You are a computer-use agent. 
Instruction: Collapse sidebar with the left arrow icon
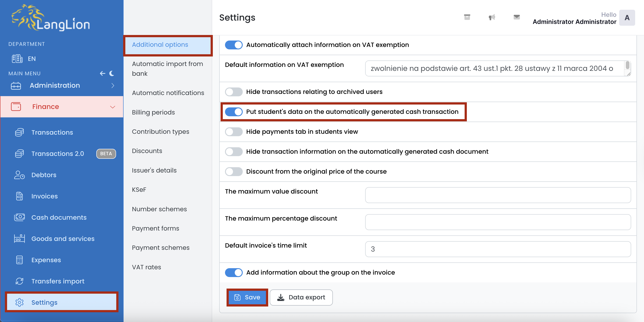click(x=103, y=73)
